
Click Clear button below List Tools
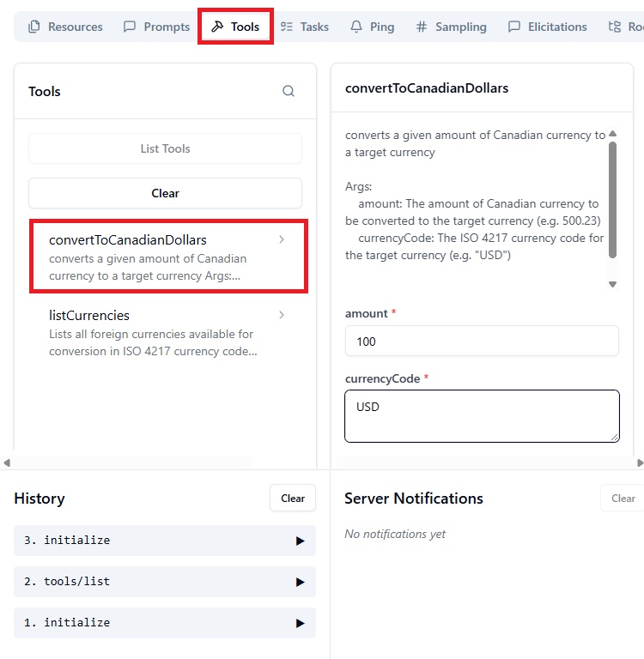click(166, 193)
